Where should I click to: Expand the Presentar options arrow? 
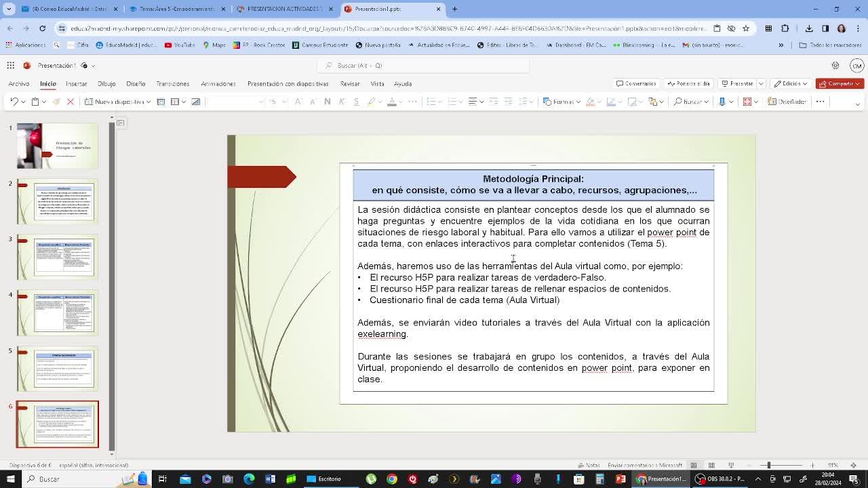click(760, 83)
